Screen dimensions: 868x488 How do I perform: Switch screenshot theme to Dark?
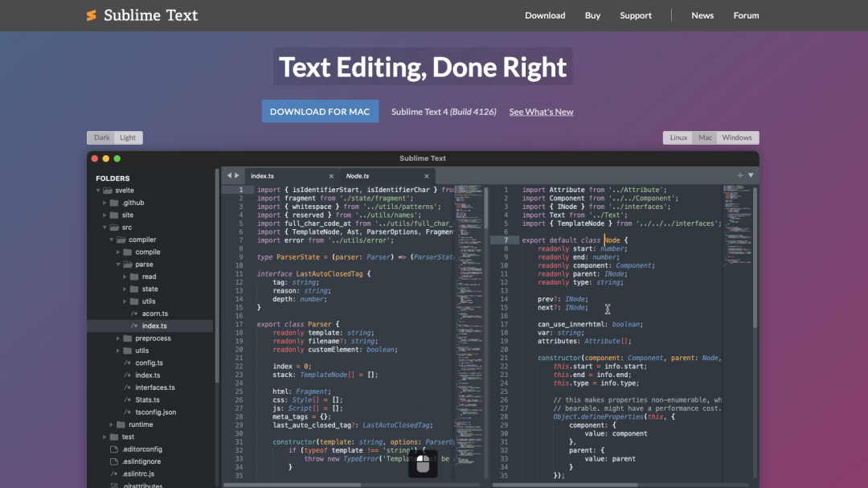tap(102, 137)
